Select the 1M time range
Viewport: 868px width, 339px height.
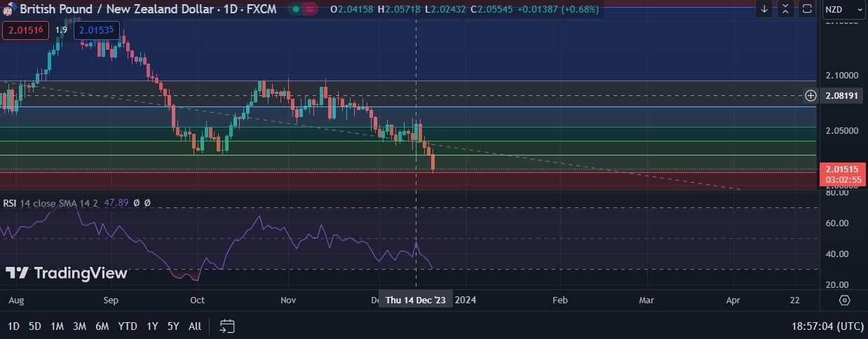tap(57, 326)
